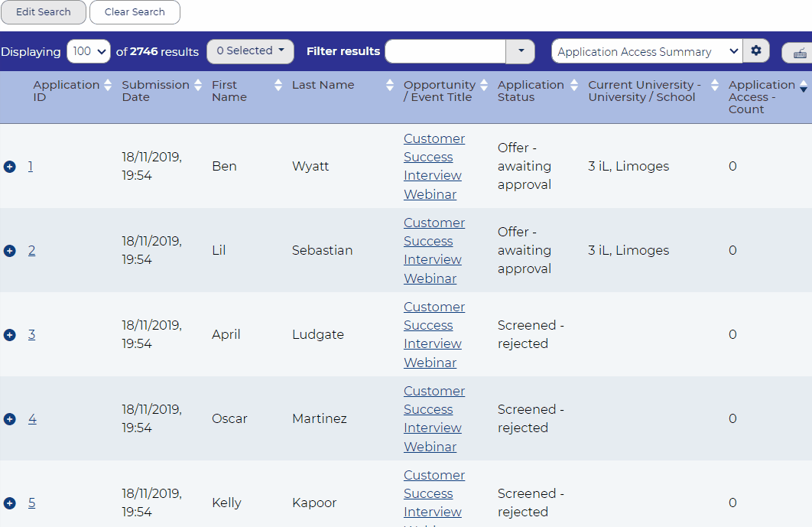Viewport: 812px width, 527px height.
Task: Select the first name Kelly cell
Action: [226, 503]
